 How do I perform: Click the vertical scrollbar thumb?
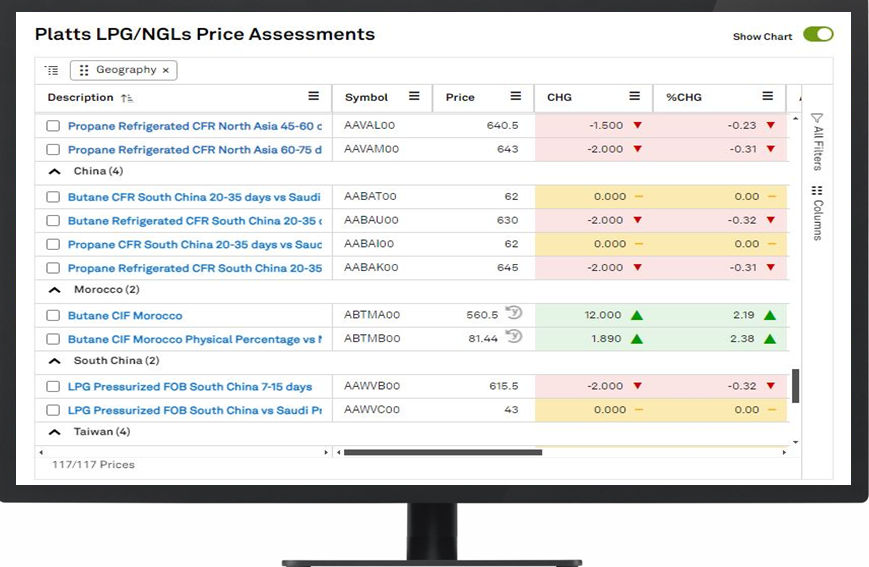795,386
